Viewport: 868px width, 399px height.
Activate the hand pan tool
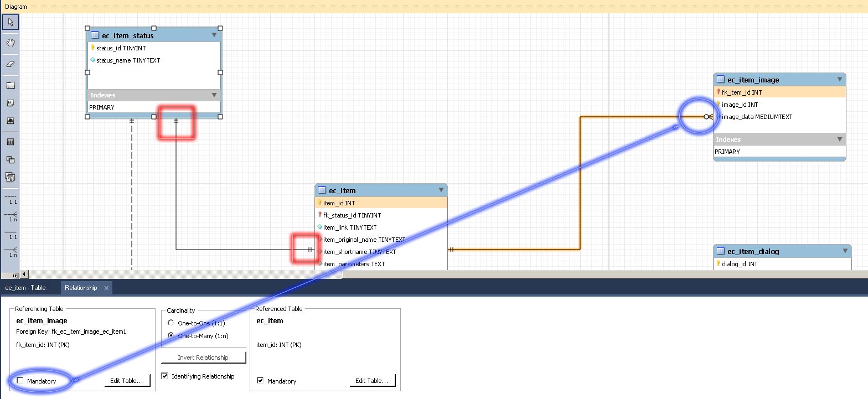tap(11, 43)
